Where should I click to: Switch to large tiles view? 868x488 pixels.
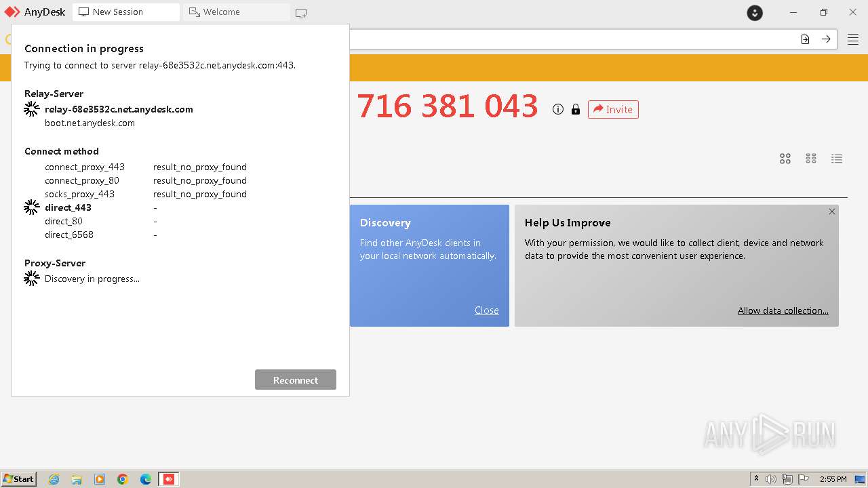click(785, 159)
